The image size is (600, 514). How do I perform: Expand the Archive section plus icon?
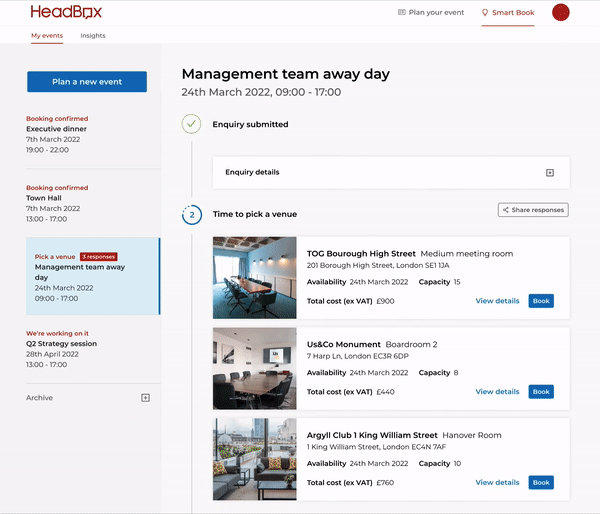coord(145,398)
